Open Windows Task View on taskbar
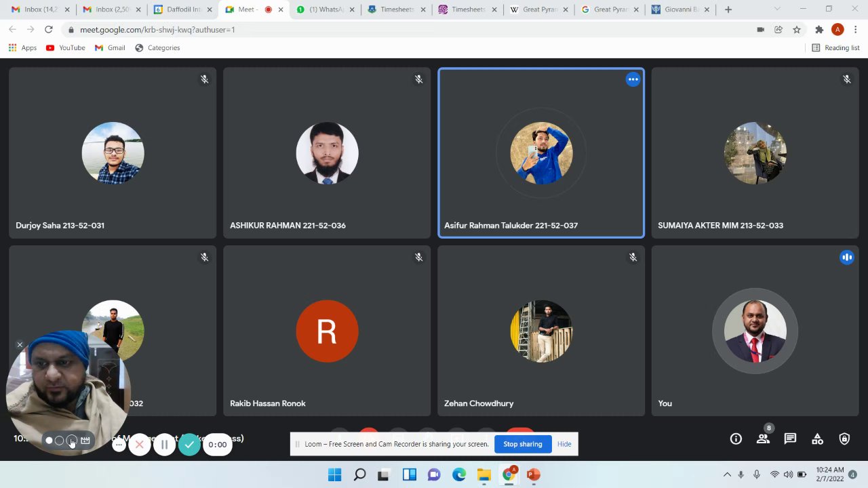 (384, 474)
